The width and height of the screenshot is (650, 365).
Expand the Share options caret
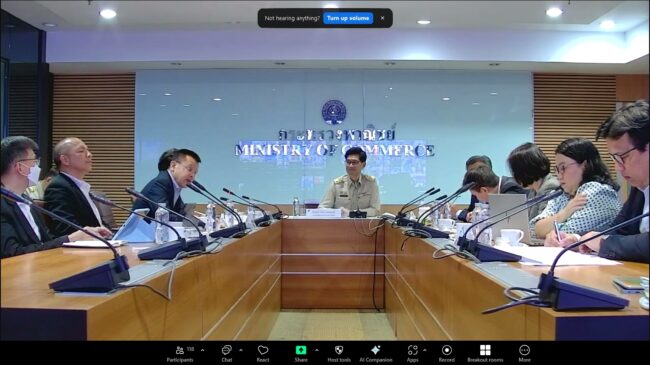point(317,350)
